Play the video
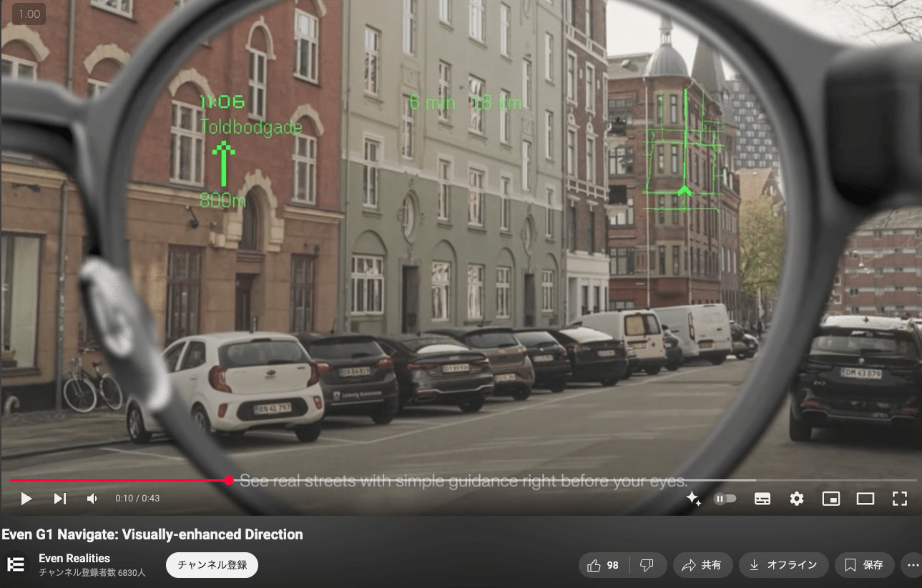The width and height of the screenshot is (922, 588). pyautogui.click(x=26, y=499)
